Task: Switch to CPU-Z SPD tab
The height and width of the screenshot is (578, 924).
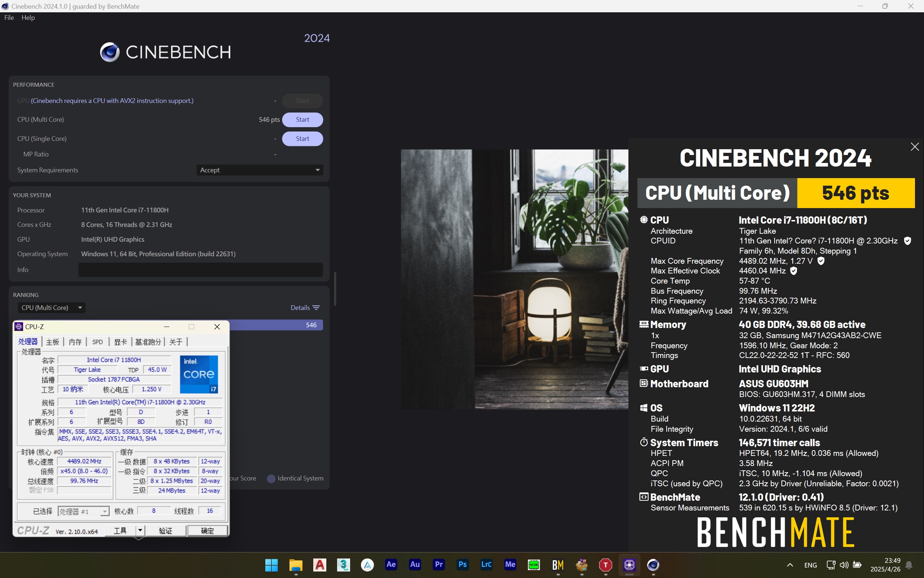Action: (97, 342)
